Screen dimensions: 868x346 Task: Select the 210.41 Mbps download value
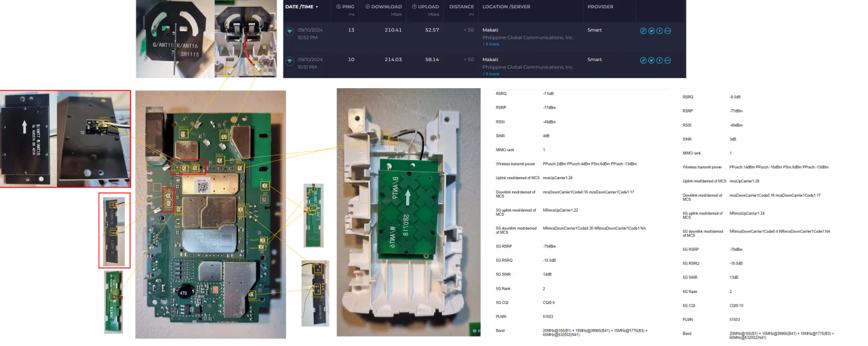pos(393,30)
